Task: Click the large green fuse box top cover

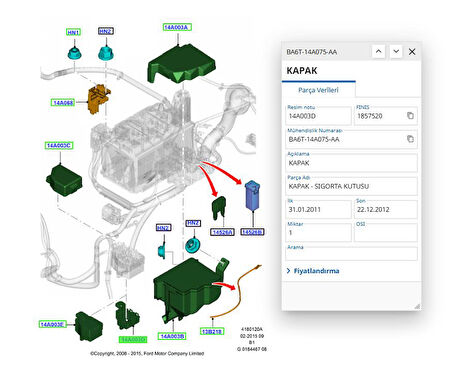Action: tap(182, 64)
